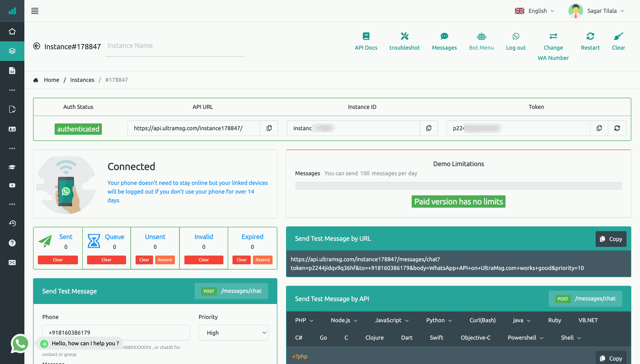Clear the Expired messages
The image size is (640, 364).
tap(242, 260)
